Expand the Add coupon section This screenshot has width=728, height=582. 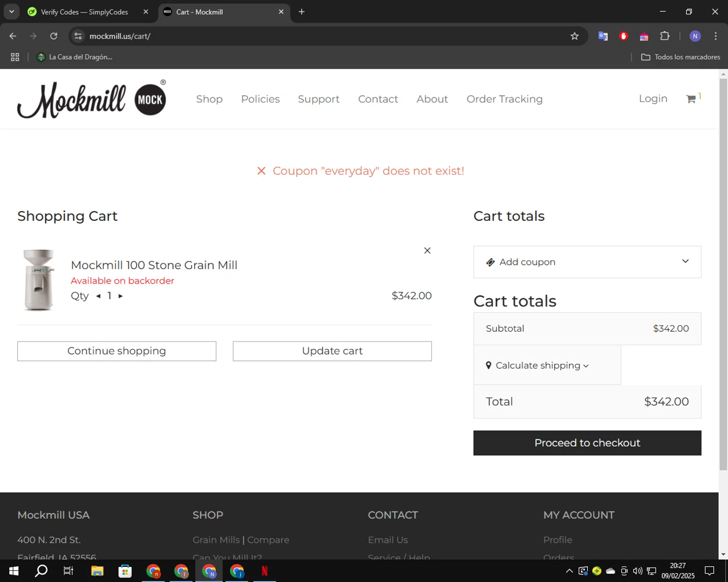(587, 262)
